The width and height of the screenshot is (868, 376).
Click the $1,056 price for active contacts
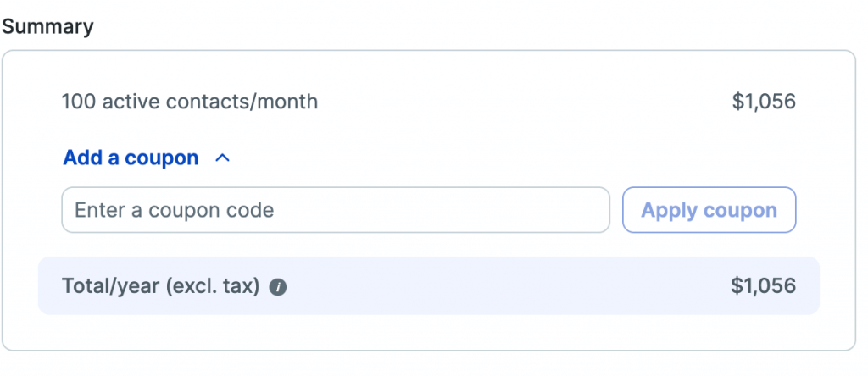pos(764,102)
